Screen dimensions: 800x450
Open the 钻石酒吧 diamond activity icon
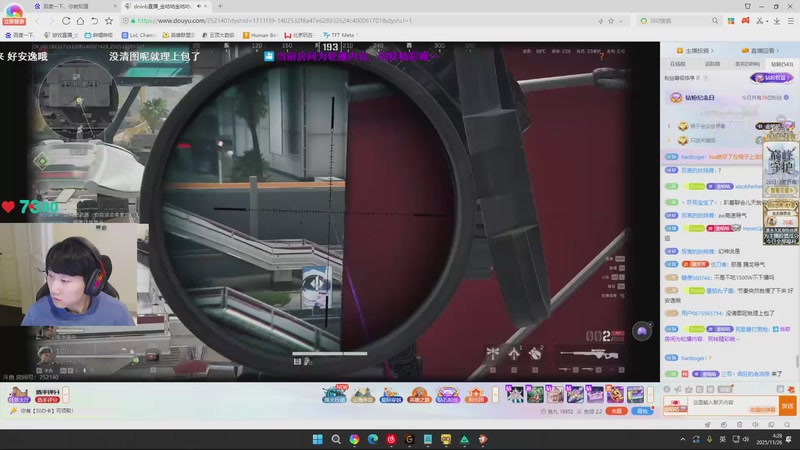click(x=447, y=394)
